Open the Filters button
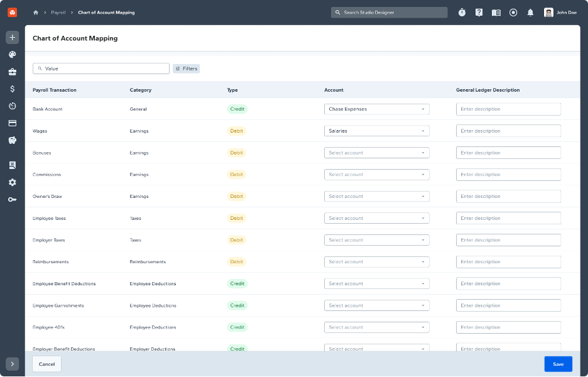This screenshot has width=588, height=377. pos(187,68)
